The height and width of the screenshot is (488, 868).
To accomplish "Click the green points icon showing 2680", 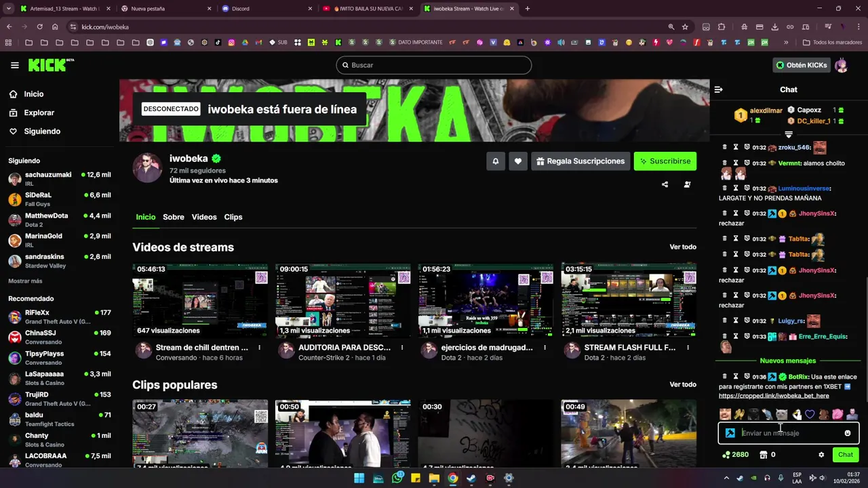I will coord(726,455).
